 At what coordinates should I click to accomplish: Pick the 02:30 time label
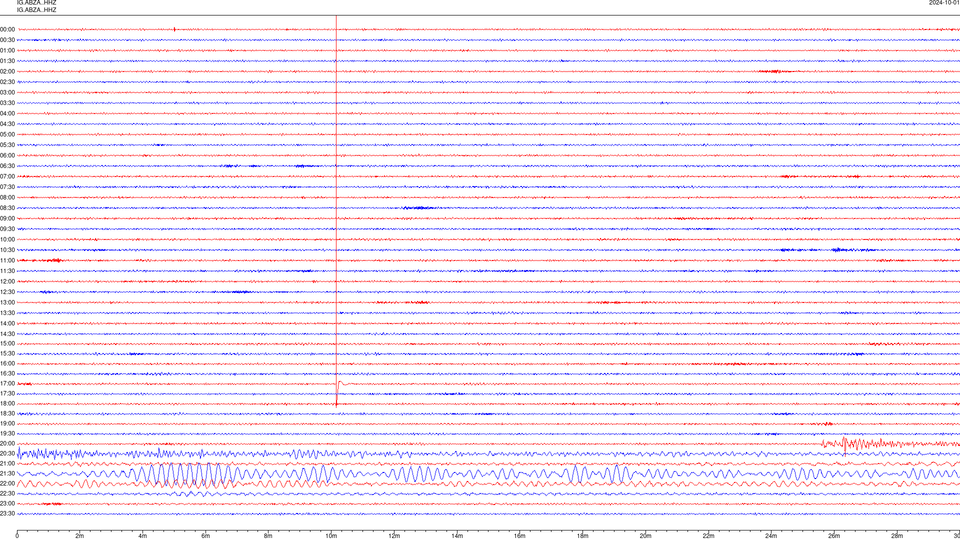tap(7, 81)
